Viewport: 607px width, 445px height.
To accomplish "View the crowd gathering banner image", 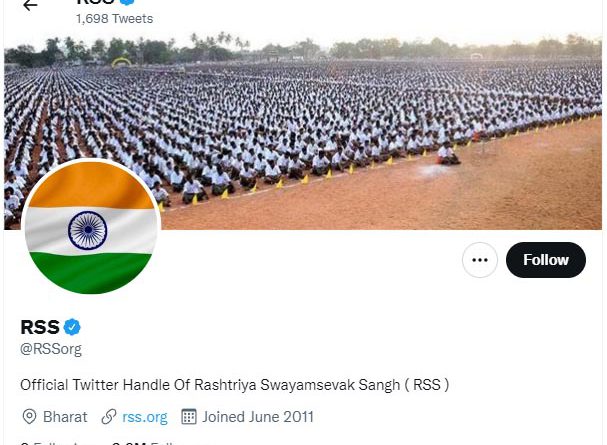I will (303, 132).
